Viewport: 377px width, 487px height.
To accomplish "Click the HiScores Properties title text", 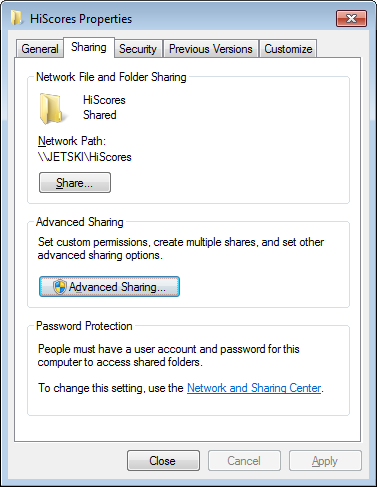I will tap(81, 19).
